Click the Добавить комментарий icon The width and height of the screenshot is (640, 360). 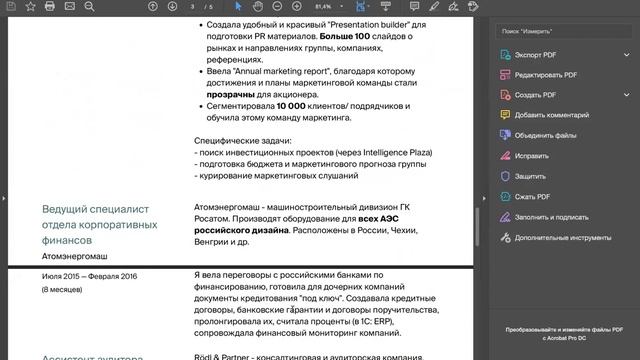pos(505,115)
